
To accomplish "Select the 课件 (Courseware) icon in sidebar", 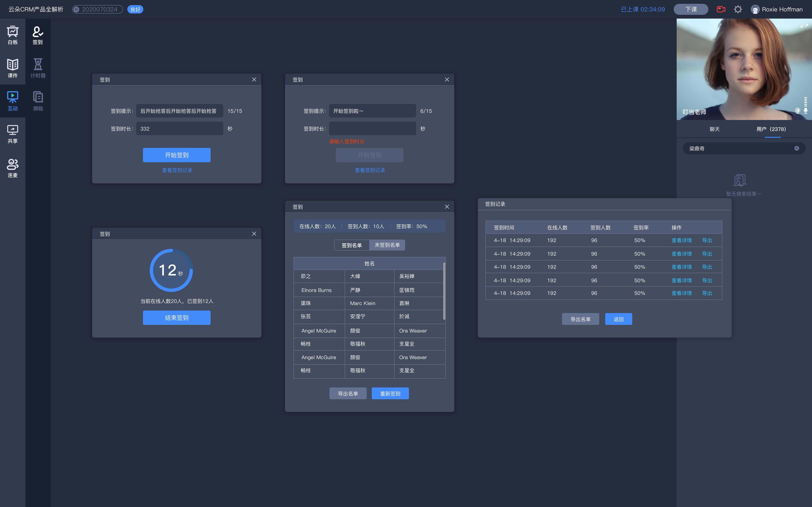I will tap(13, 67).
